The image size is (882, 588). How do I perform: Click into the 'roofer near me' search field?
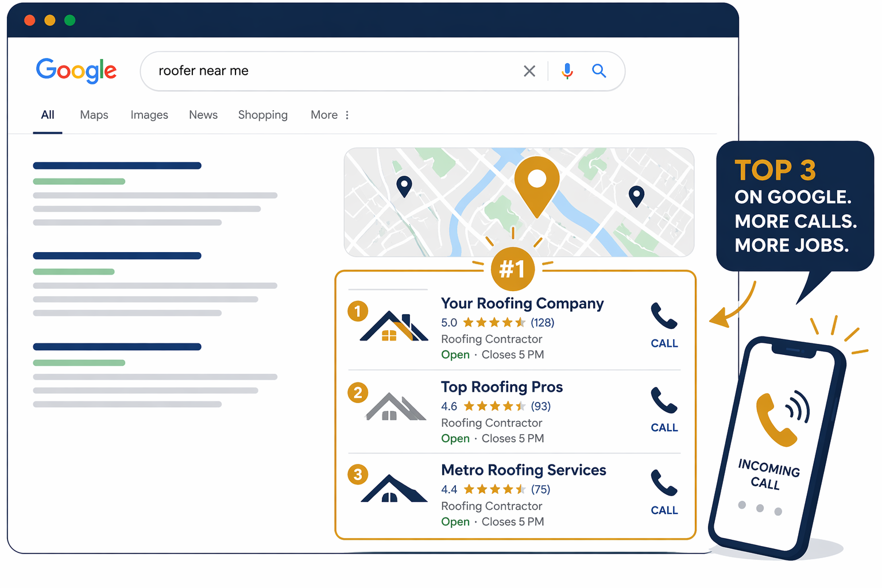point(333,71)
